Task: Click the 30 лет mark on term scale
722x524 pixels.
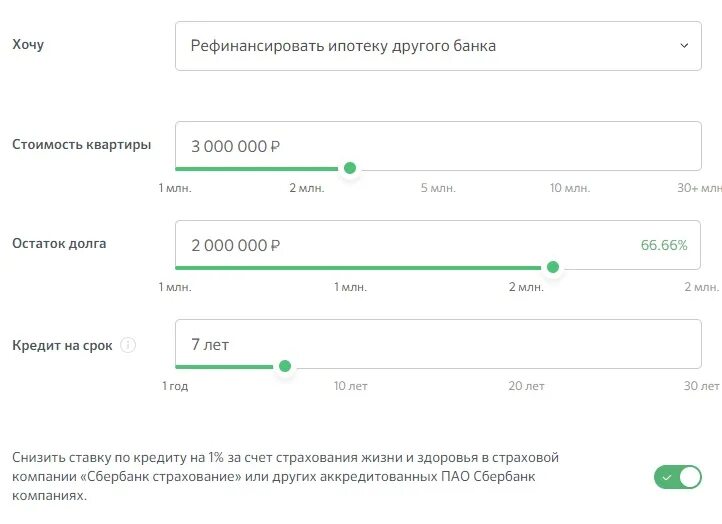Action: pos(701,386)
